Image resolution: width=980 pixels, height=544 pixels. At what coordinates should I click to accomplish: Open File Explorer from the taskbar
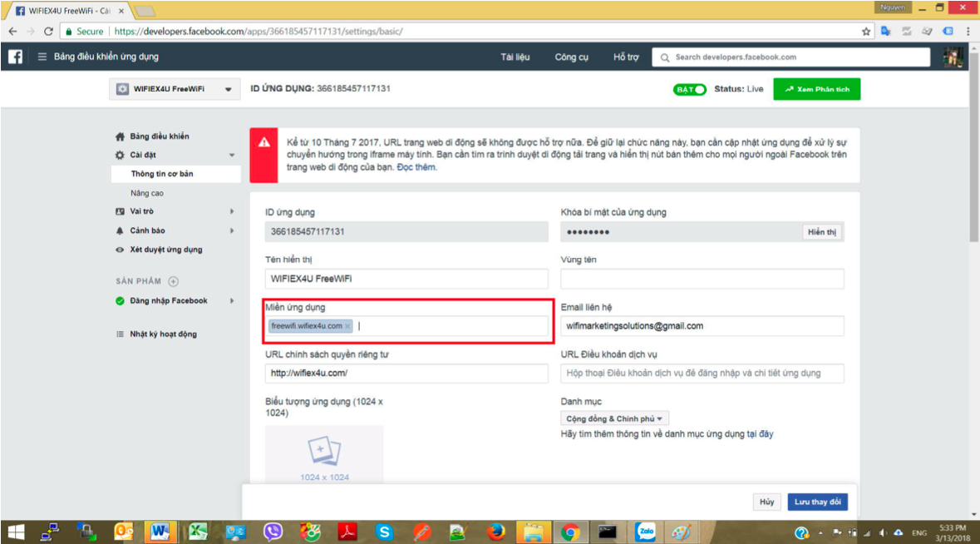533,532
